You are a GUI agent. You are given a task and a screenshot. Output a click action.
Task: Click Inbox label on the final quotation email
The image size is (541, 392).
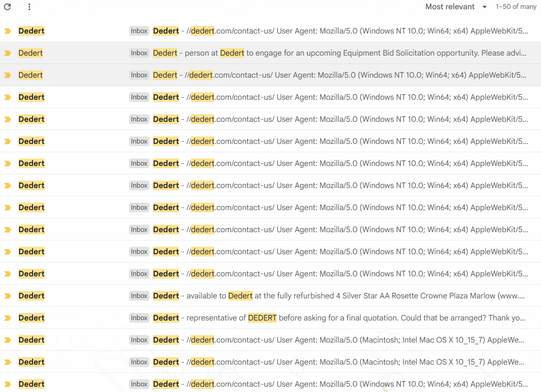139,318
